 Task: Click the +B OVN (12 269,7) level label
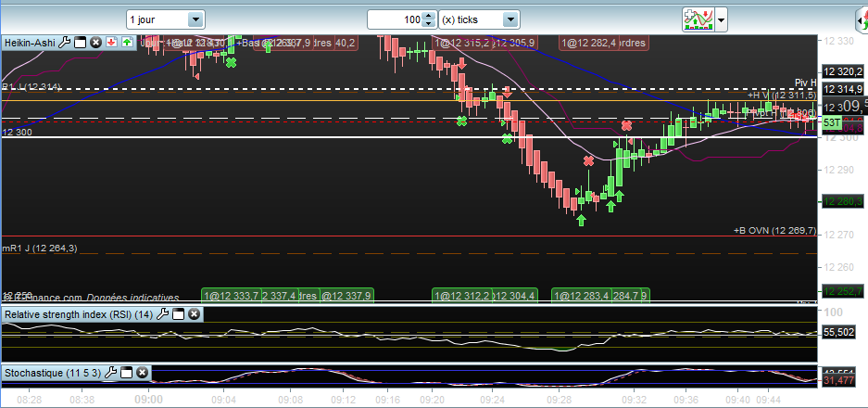775,231
